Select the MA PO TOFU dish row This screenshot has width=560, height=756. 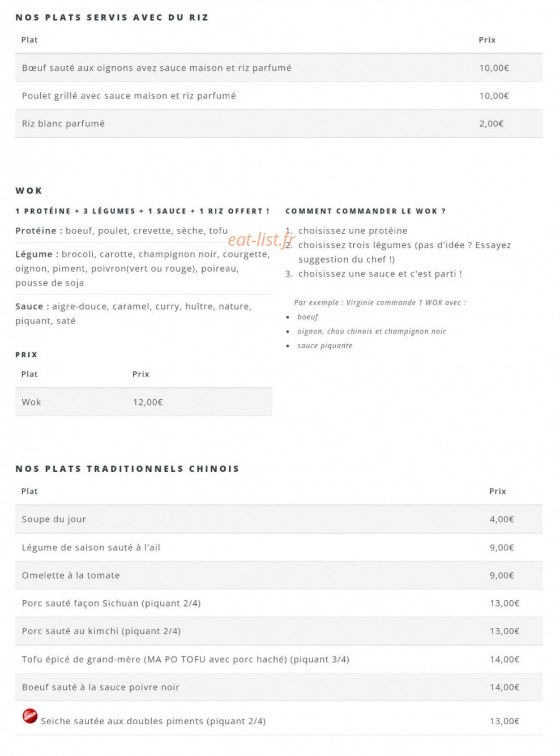pyautogui.click(x=279, y=659)
